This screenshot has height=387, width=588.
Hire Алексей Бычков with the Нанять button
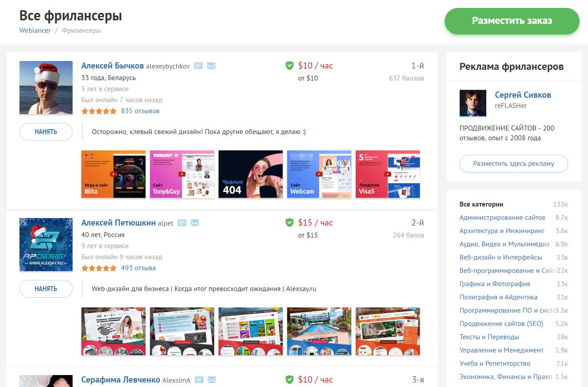[46, 132]
